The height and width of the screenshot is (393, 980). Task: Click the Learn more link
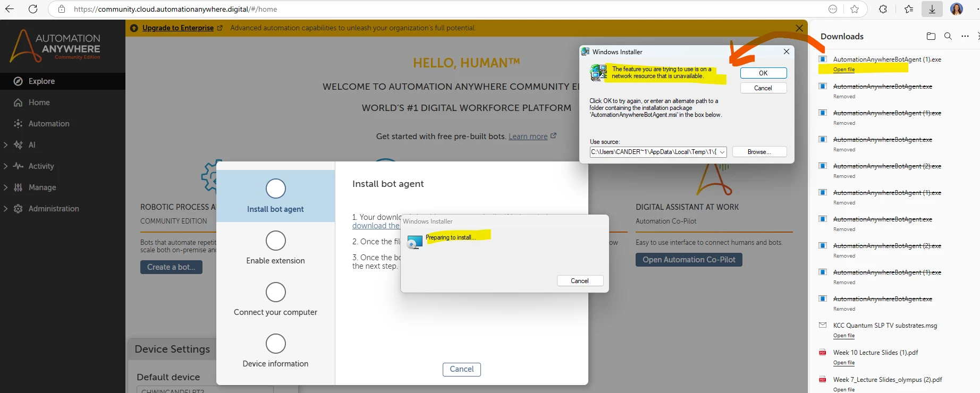coord(528,136)
